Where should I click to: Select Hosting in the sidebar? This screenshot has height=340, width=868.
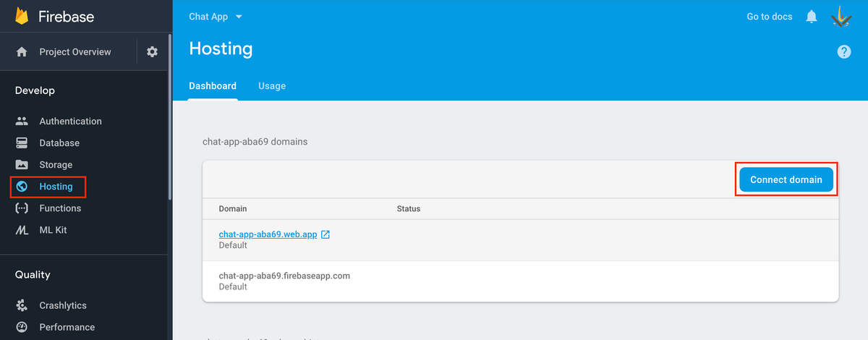pos(56,187)
